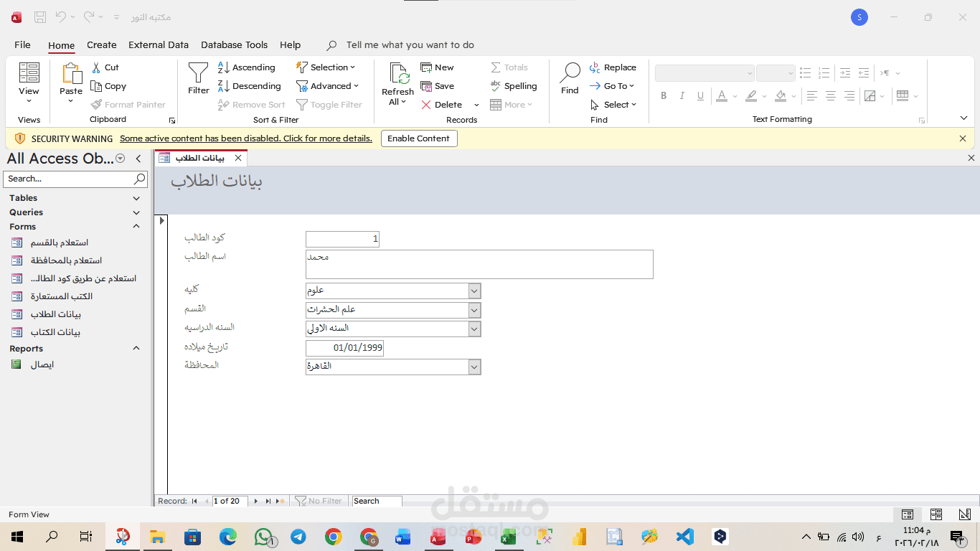Screen dimensions: 980x551
Task: Collapse the Reports group
Action: (x=136, y=349)
